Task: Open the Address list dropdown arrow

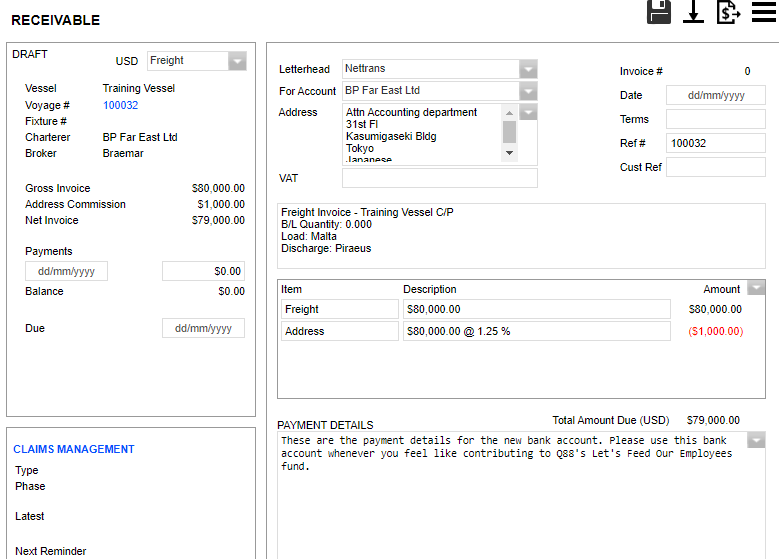Action: click(x=528, y=112)
